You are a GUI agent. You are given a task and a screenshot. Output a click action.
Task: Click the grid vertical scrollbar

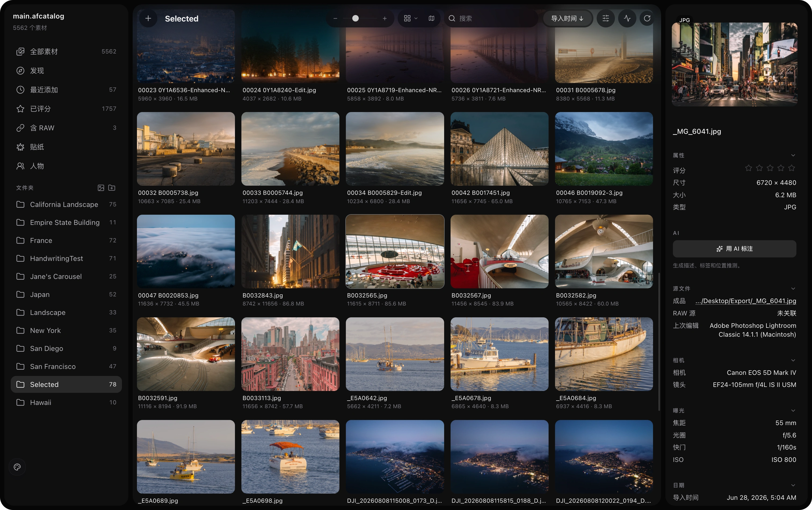(659, 342)
